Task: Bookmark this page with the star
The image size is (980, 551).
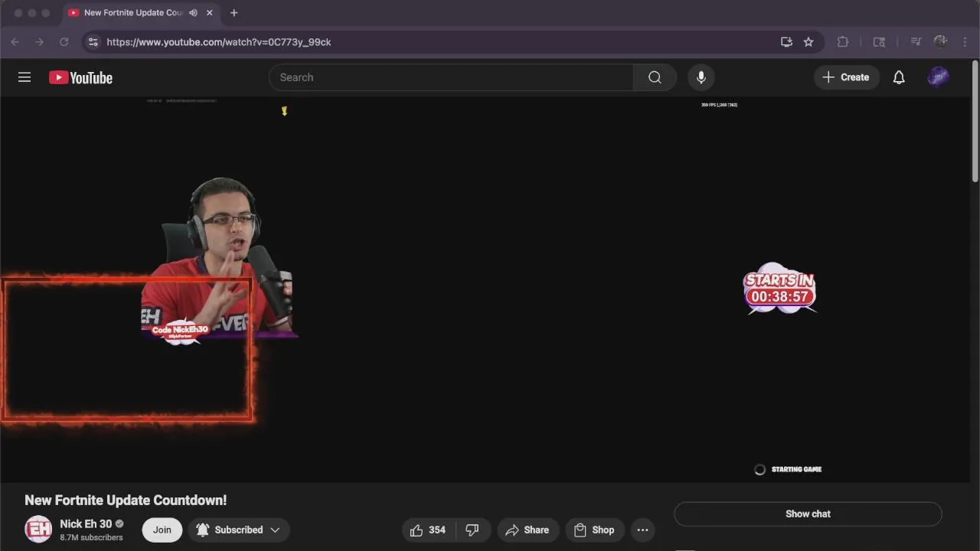Action: tap(808, 42)
